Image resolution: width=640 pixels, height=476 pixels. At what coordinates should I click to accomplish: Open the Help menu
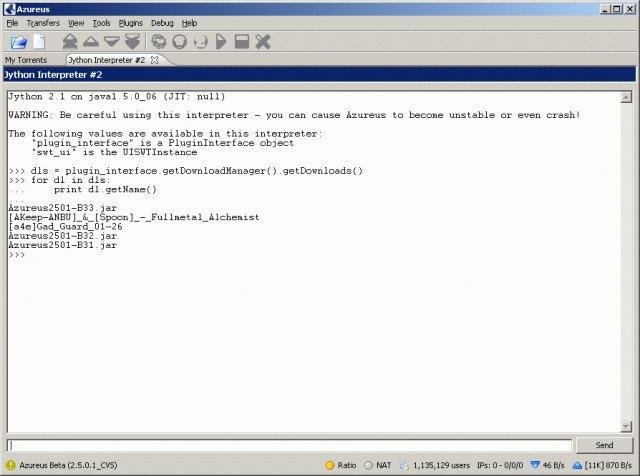[x=189, y=23]
